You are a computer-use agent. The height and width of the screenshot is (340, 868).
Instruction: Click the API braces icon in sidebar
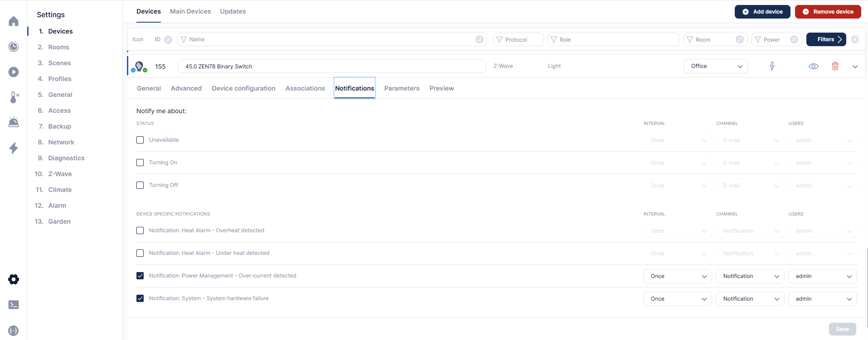coord(14,330)
